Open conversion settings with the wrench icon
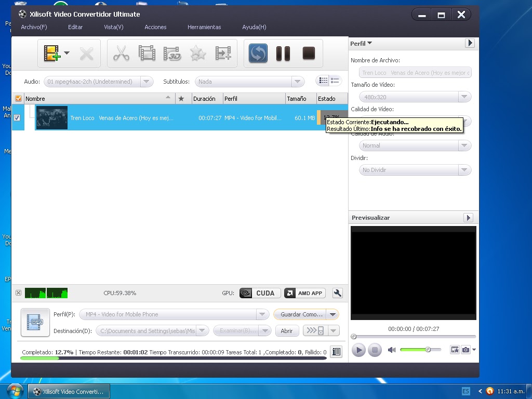The width and height of the screenshot is (532, 399). tap(337, 292)
